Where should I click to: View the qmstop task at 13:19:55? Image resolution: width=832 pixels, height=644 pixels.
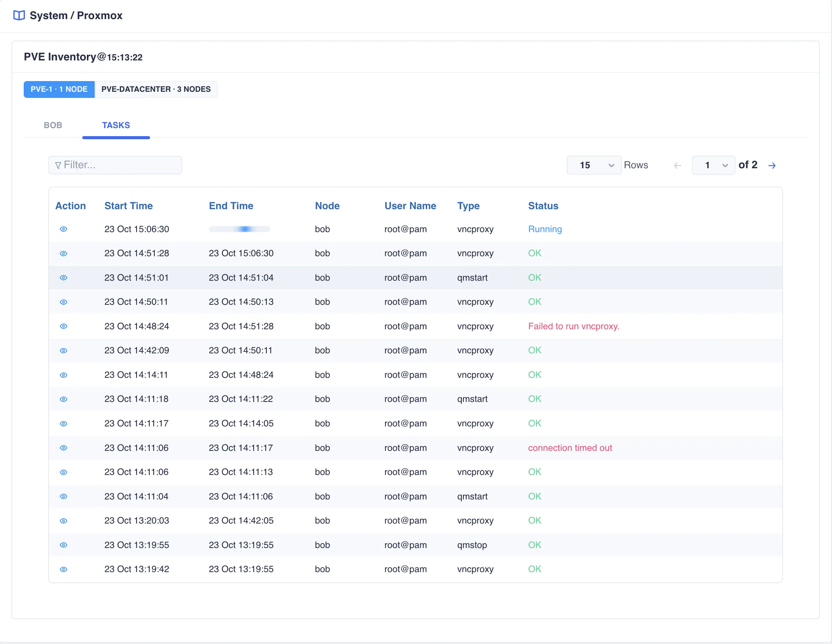(64, 545)
